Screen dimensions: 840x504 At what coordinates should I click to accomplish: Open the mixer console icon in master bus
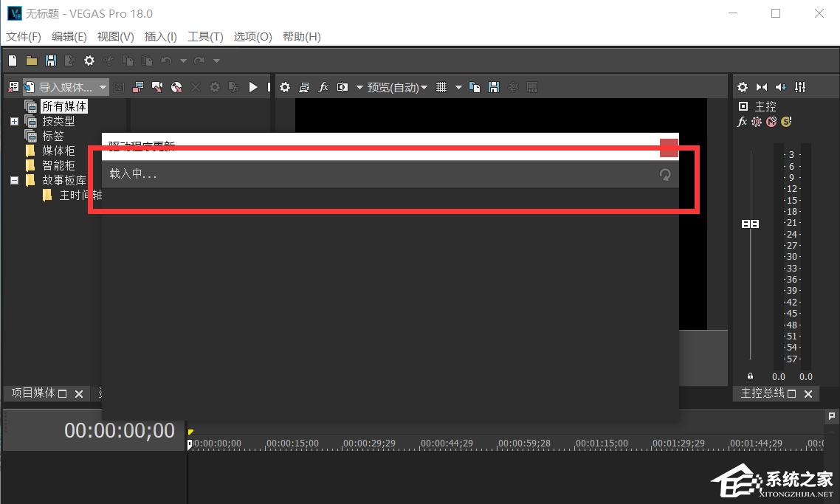[x=800, y=87]
